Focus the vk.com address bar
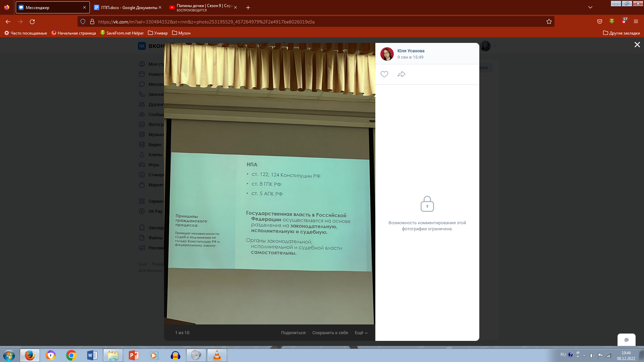 click(x=315, y=22)
